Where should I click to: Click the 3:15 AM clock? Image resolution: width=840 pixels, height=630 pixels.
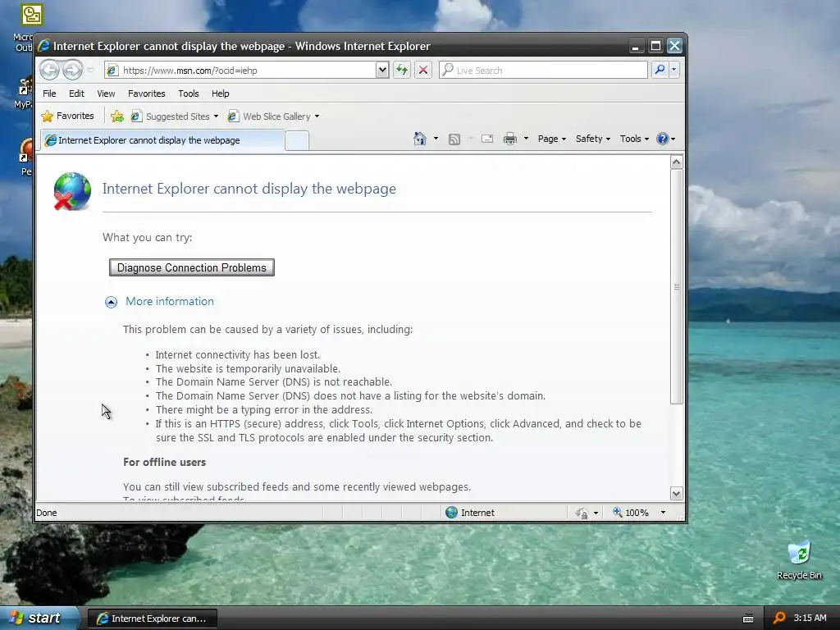click(810, 618)
